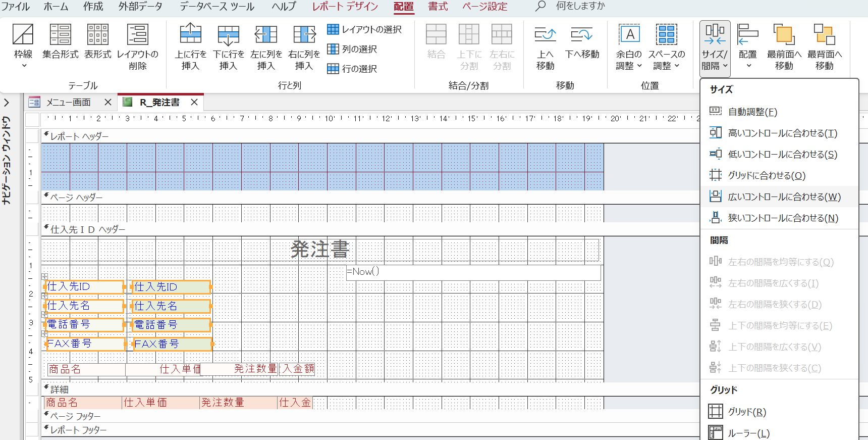Insert column right with 右に列を挿入
The image size is (868, 440).
[304, 47]
